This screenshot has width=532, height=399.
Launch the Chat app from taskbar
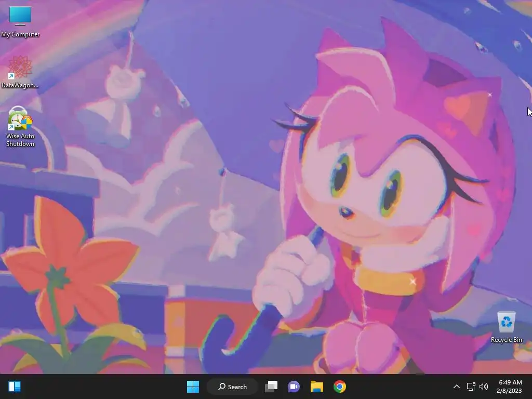[x=294, y=387]
